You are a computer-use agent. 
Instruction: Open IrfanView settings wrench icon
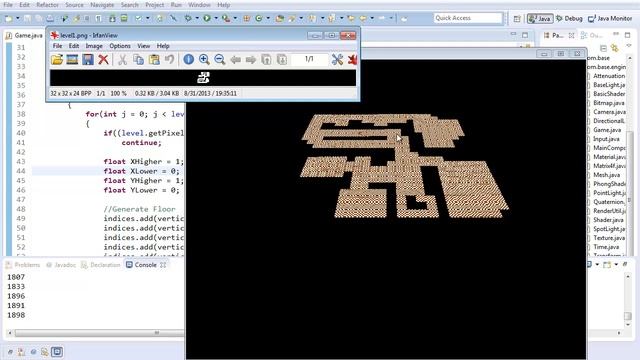(x=337, y=60)
